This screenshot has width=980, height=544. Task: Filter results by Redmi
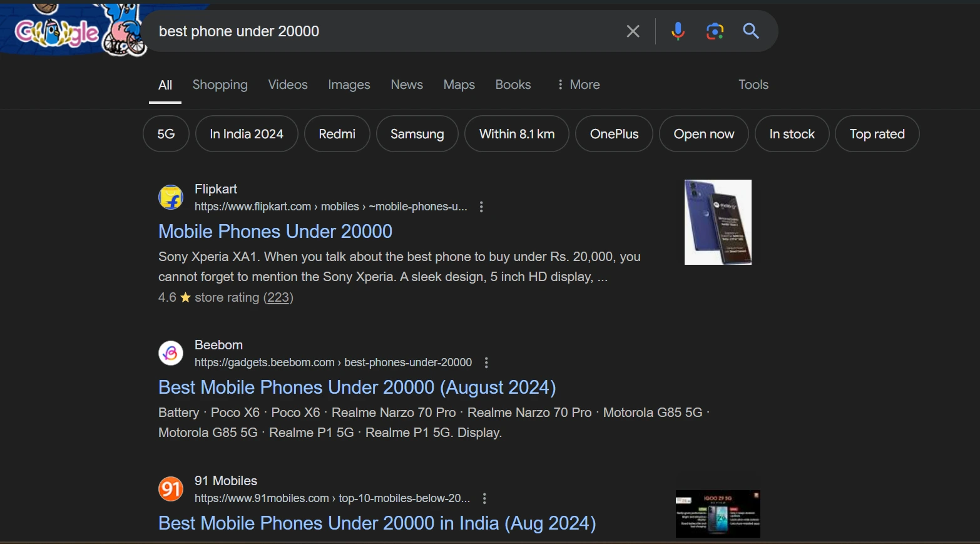[337, 134]
